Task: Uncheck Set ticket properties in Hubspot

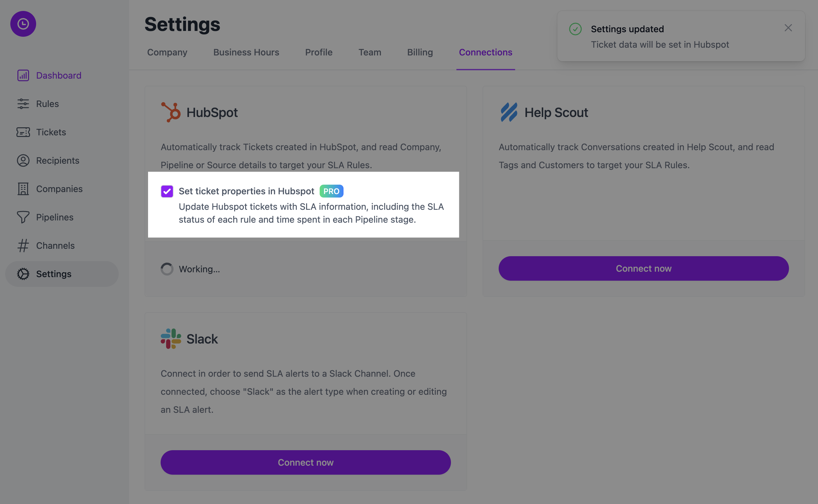Action: (167, 191)
